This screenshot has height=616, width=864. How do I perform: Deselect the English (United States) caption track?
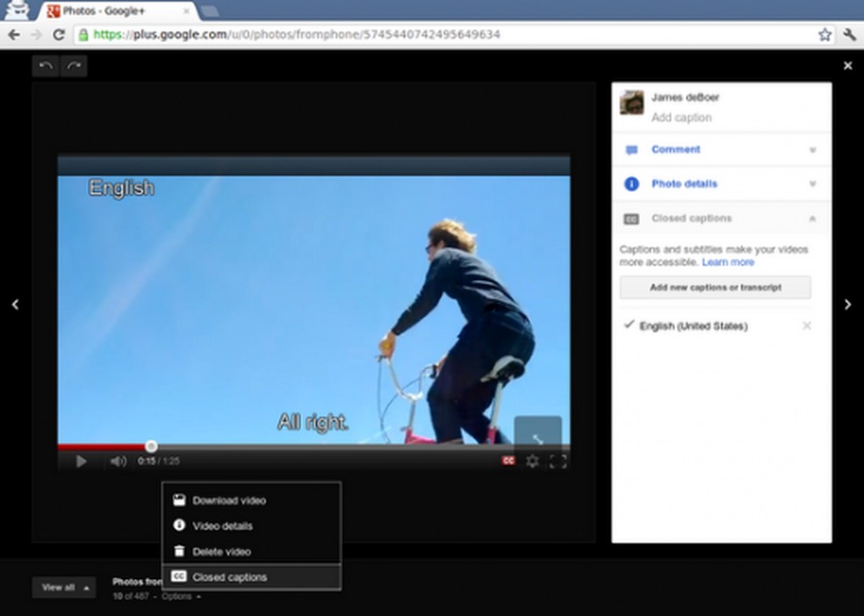[807, 326]
